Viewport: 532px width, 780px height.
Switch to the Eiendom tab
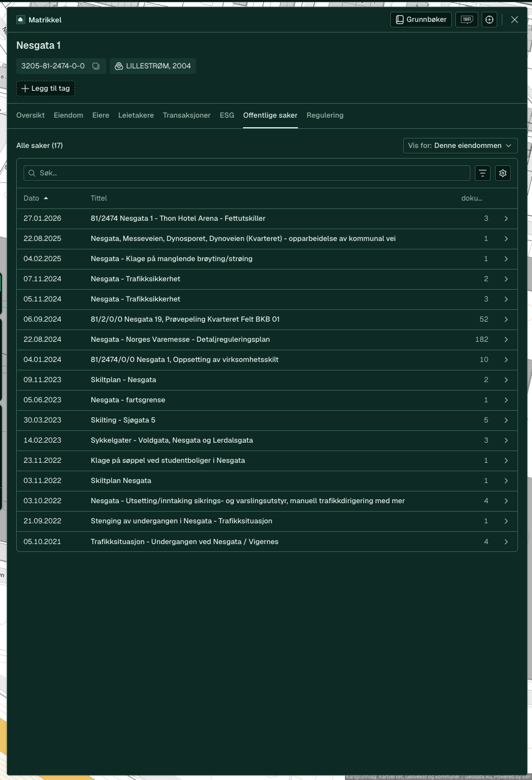click(x=68, y=115)
